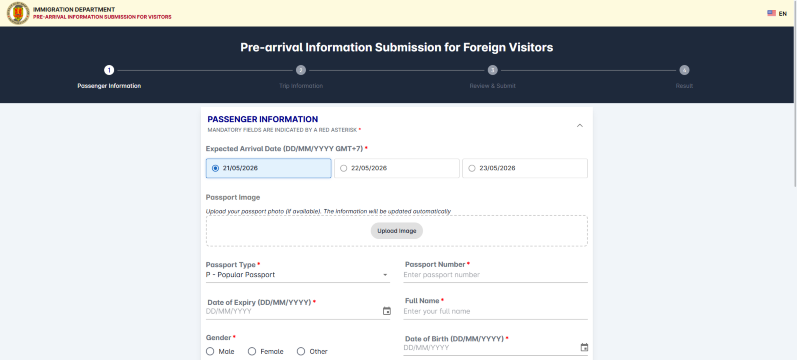Go to Review & Submit step label
Image resolution: width=797 pixels, height=360 pixels.
[493, 86]
